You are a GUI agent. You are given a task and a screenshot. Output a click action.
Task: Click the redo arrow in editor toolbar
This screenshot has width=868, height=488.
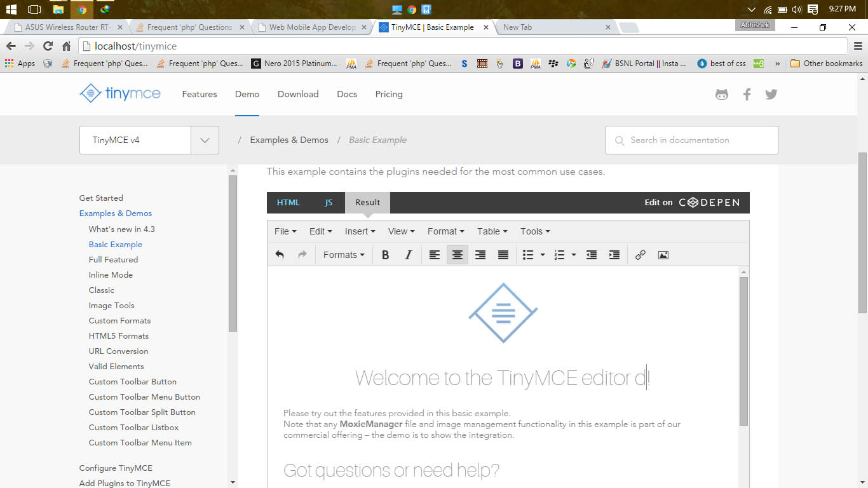tap(302, 255)
